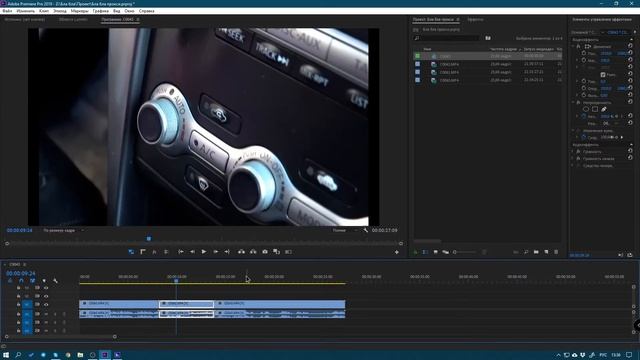Viewport: 640px width, 360px height.
Task: Add a marker from the timeline header
Action: pyautogui.click(x=44, y=281)
